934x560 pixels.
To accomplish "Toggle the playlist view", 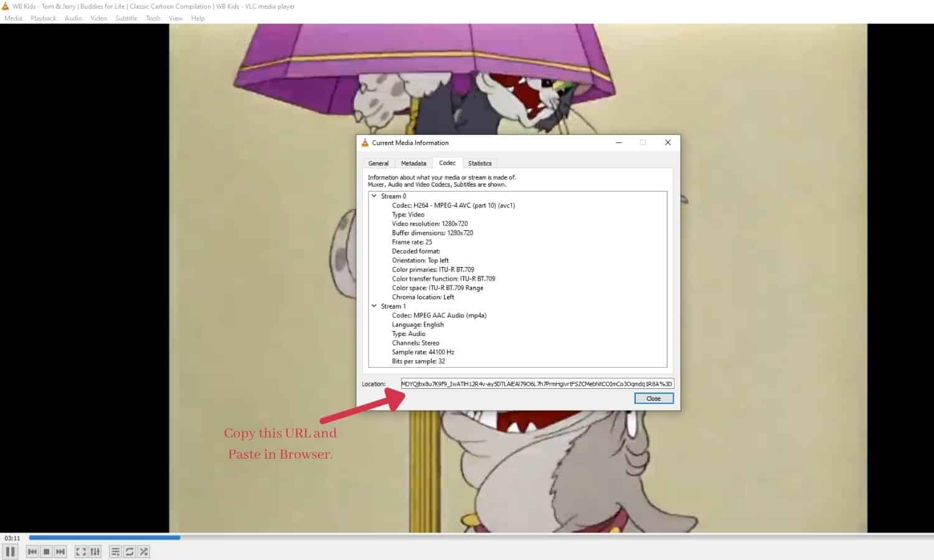I will [x=115, y=551].
